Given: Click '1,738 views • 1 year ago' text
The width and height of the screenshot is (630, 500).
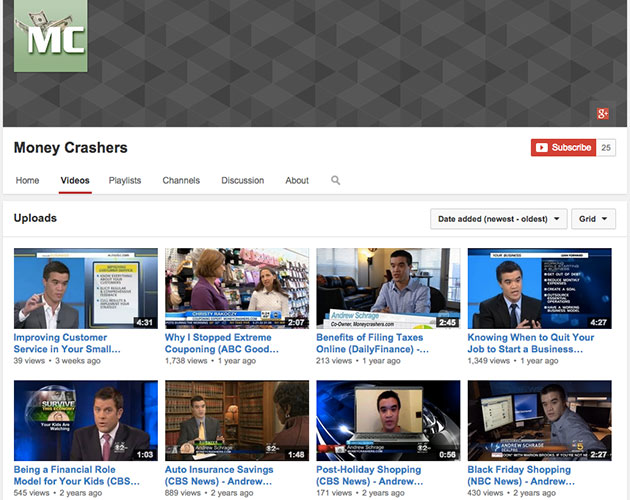Looking at the screenshot, I should pos(210,361).
